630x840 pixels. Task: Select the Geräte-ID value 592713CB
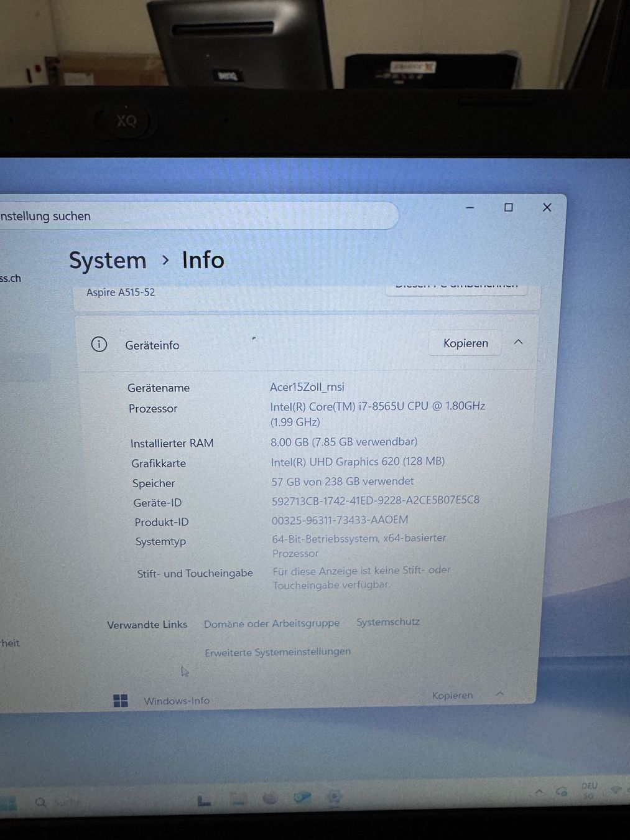click(x=376, y=500)
